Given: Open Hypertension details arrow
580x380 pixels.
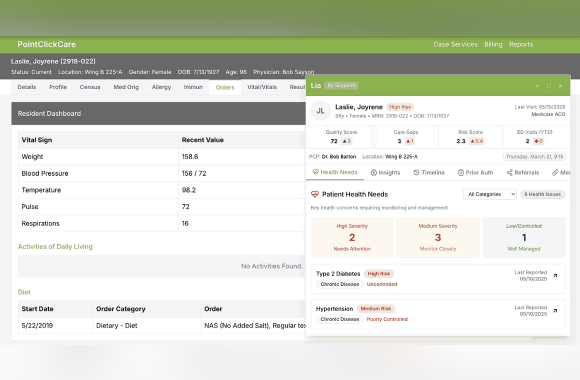Looking at the screenshot, I should tap(555, 311).
